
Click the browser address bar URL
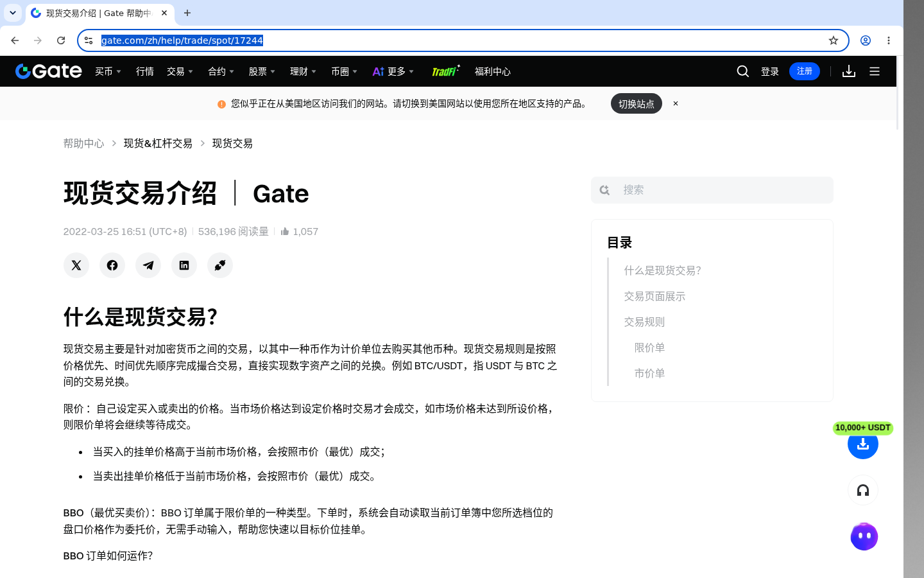[182, 40]
